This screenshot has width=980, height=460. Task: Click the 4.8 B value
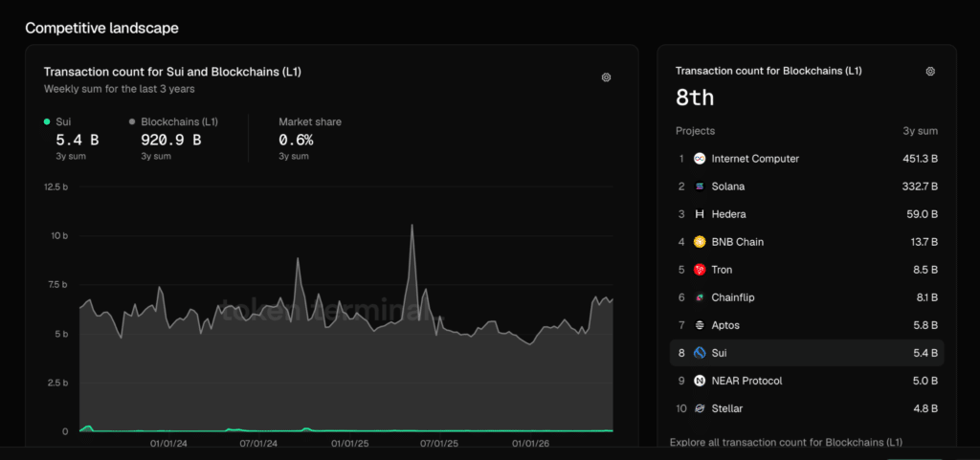925,408
